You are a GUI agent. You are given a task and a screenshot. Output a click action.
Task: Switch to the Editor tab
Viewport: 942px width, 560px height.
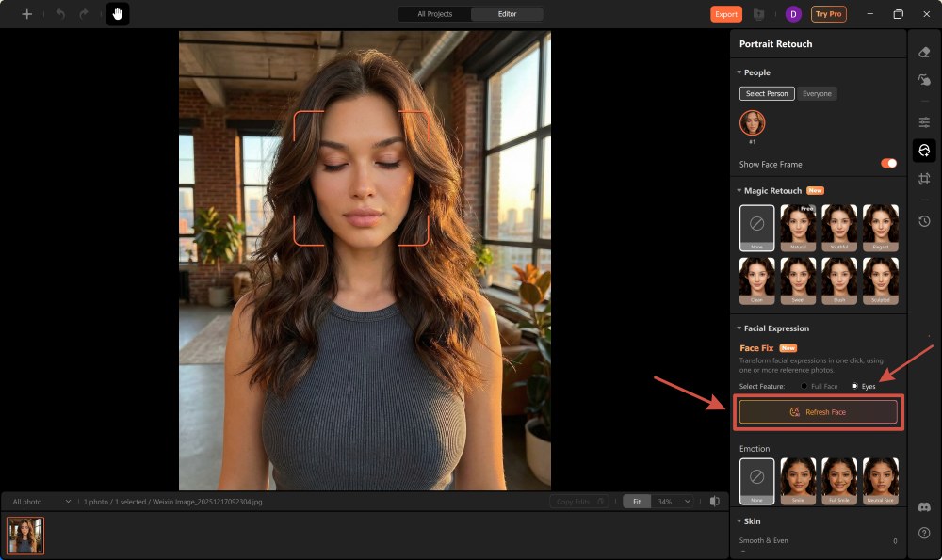[x=507, y=14]
